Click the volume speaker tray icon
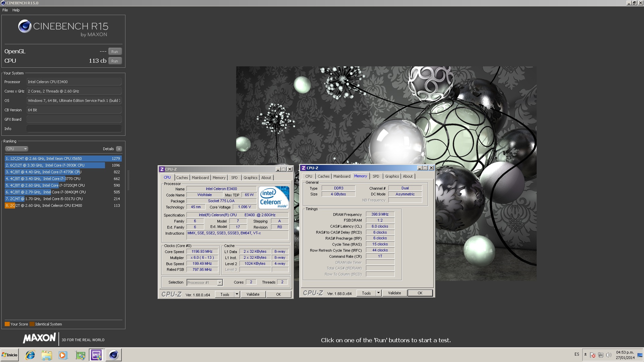This screenshot has width=644, height=362. (609, 355)
